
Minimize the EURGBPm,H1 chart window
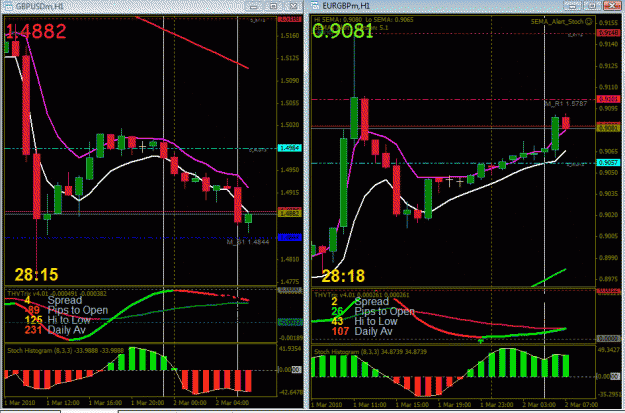pos(571,6)
